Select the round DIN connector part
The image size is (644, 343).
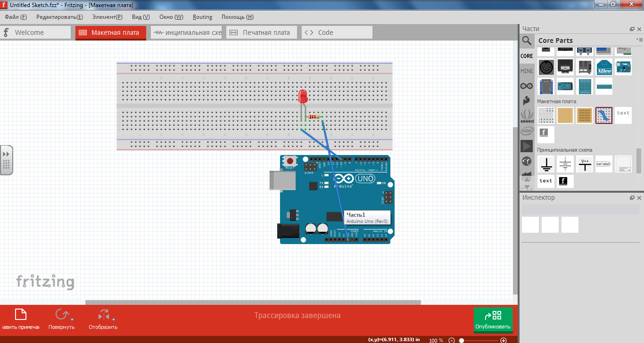coord(546,67)
